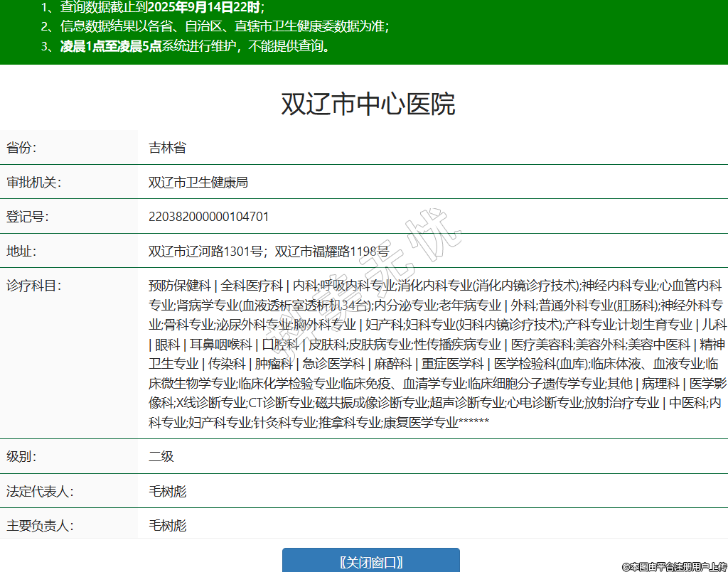Image resolution: width=728 pixels, height=572 pixels.
Task: Click the 诊疗科目 row label
Action: coord(33,286)
